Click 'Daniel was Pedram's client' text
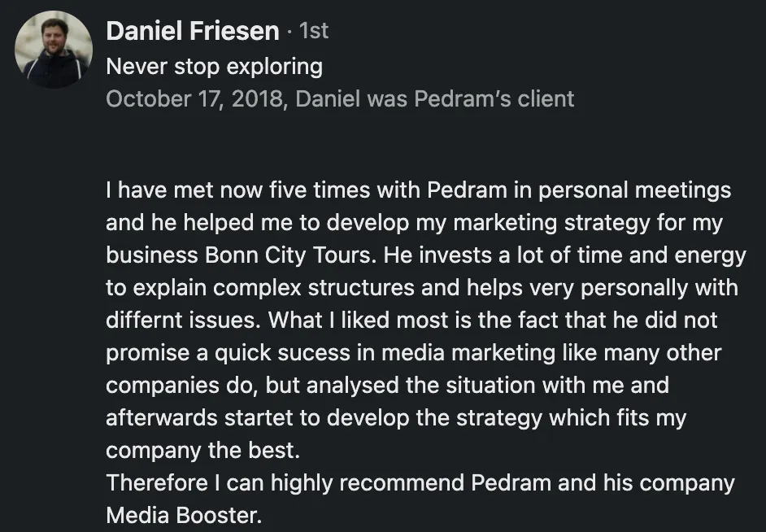 pos(435,98)
